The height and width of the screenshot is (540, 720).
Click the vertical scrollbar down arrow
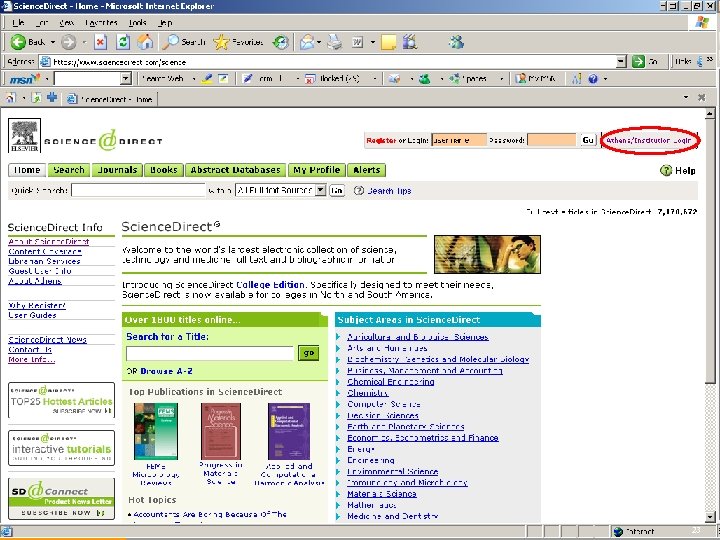709,518
